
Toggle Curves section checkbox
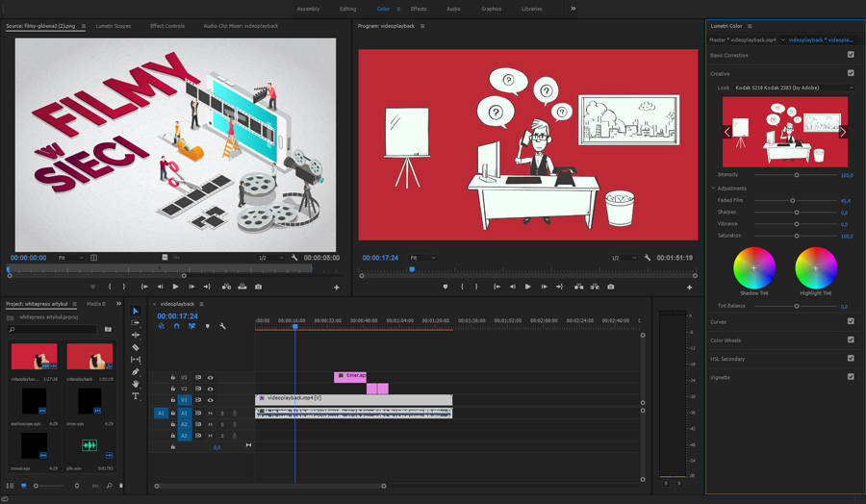[851, 321]
